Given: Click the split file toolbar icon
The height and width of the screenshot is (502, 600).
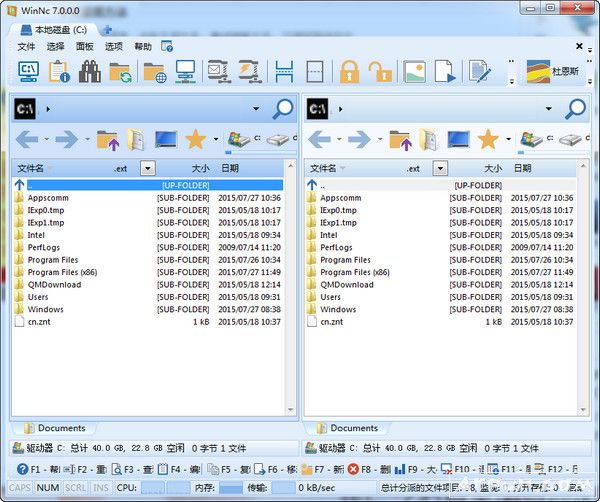Looking at the screenshot, I should tap(284, 72).
